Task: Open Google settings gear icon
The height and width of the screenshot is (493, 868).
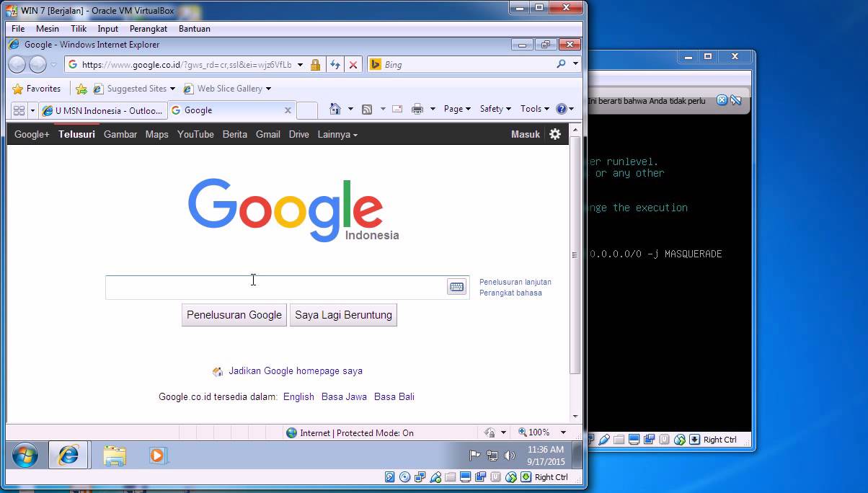Action: pos(555,134)
